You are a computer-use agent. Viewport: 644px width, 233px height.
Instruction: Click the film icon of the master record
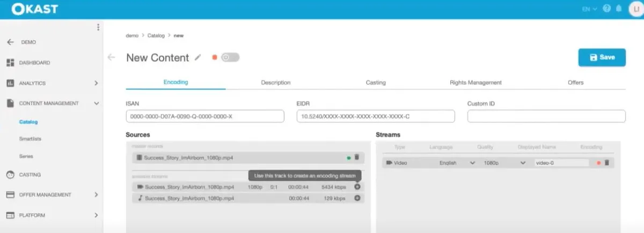point(140,158)
